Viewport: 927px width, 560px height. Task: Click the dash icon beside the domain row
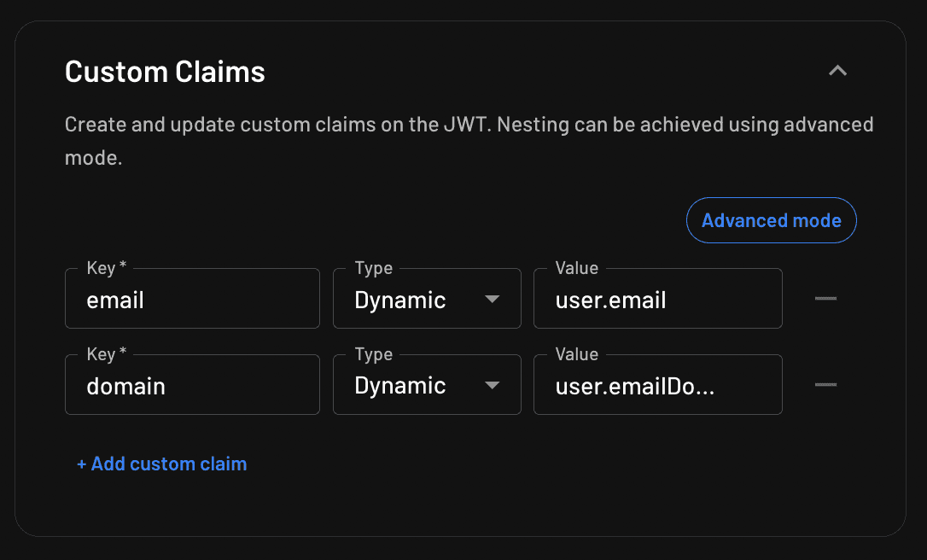(825, 384)
